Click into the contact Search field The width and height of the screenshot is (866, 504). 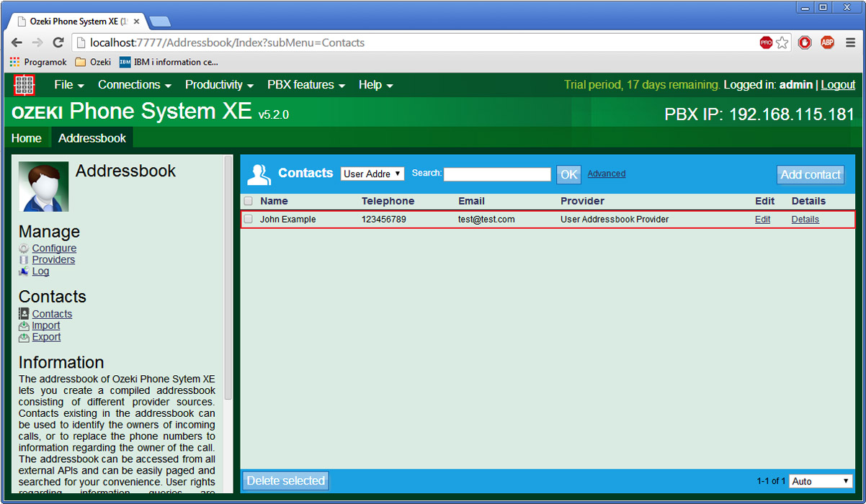point(497,174)
